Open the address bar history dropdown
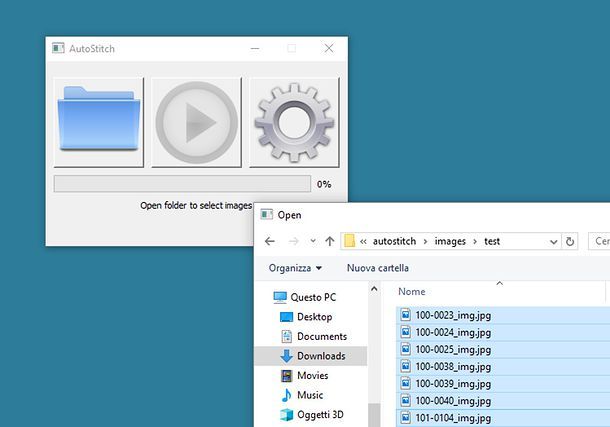The width and height of the screenshot is (610, 427). (554, 242)
